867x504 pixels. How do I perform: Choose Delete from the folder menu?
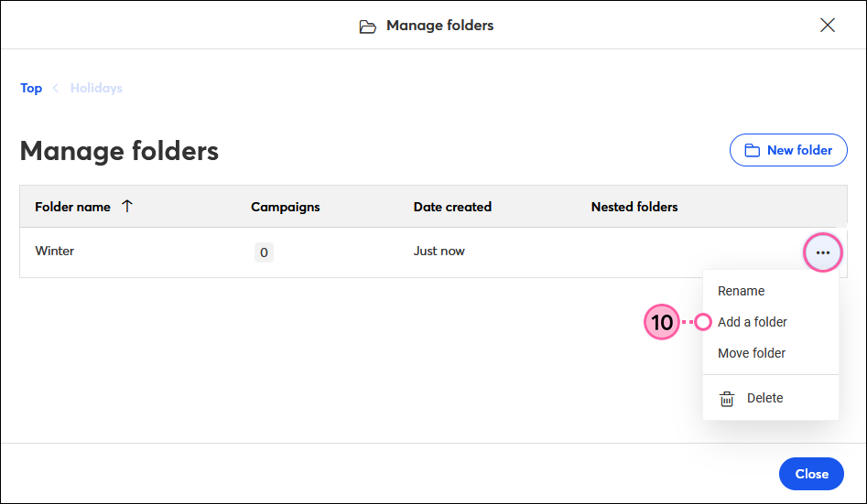pos(764,398)
